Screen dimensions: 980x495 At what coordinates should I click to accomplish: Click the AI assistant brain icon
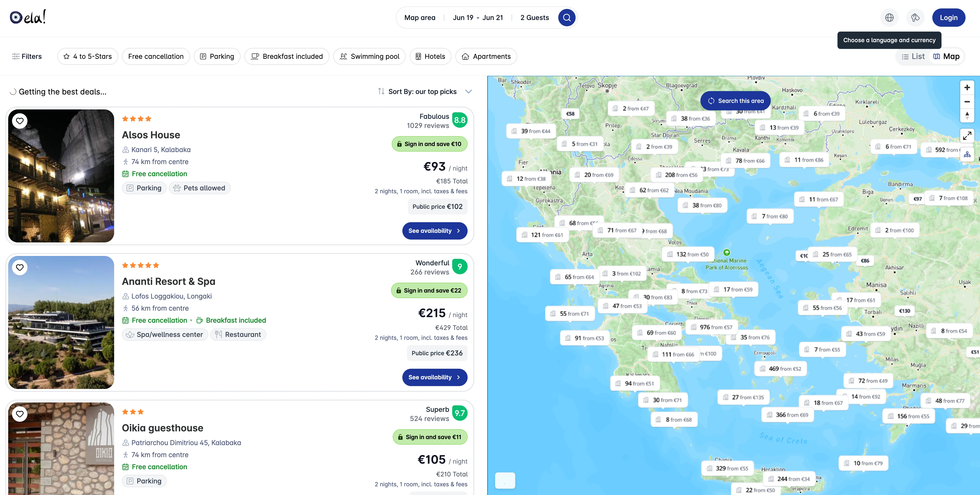point(915,18)
